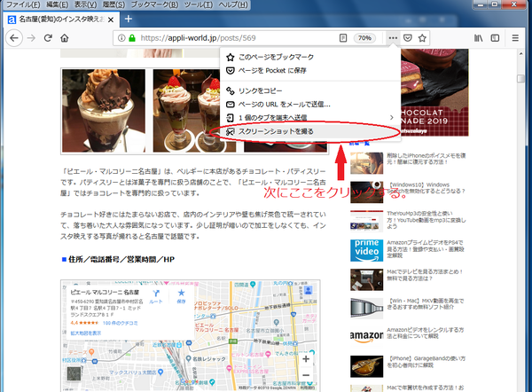Image resolution: width=532 pixels, height=392 pixels.
Task: Open MKV動画を再生 article link
Action: click(426, 304)
